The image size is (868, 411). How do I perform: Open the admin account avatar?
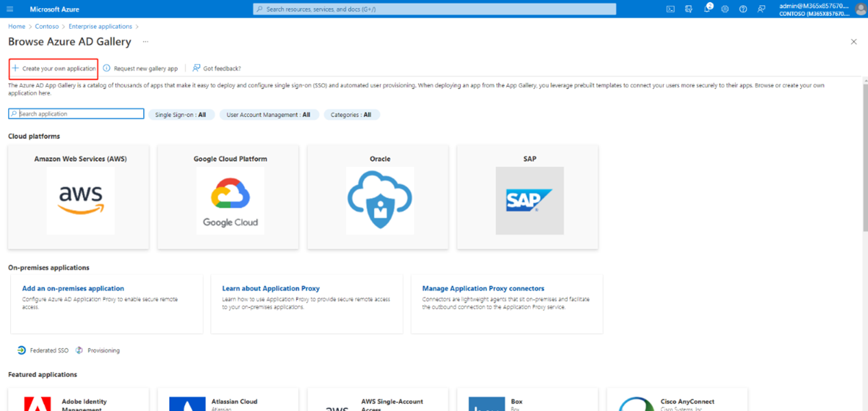click(x=860, y=9)
